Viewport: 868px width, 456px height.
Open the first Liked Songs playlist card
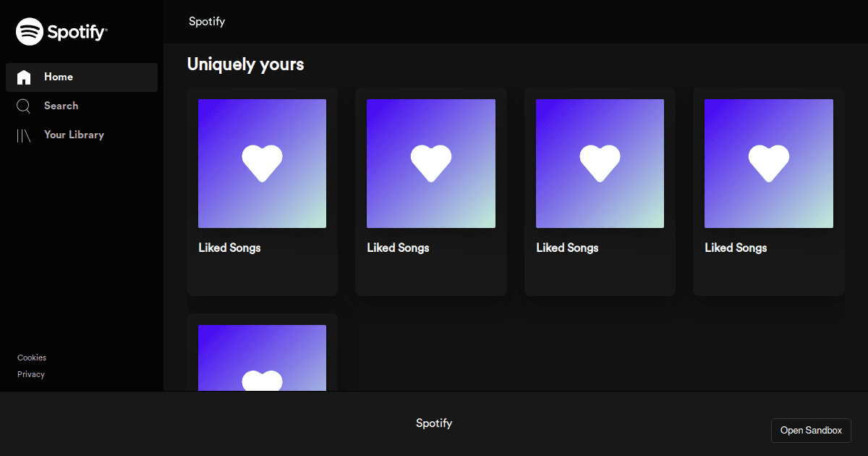[x=262, y=191]
